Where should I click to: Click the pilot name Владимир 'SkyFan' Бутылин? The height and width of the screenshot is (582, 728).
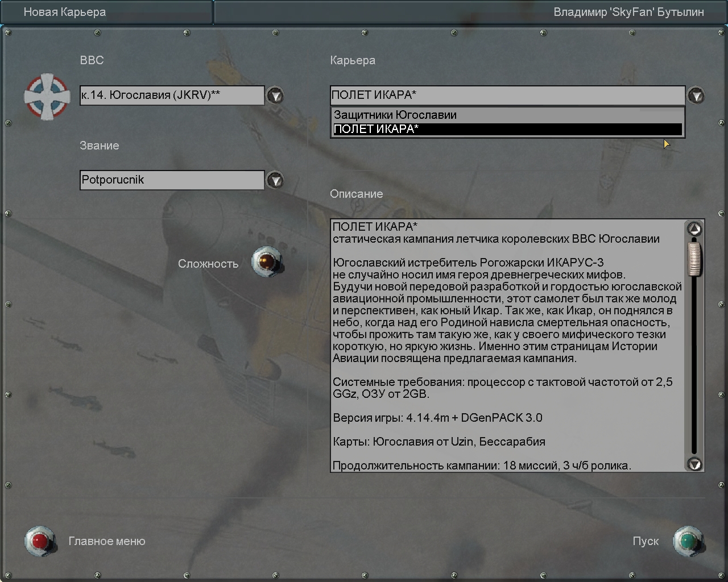tap(628, 12)
